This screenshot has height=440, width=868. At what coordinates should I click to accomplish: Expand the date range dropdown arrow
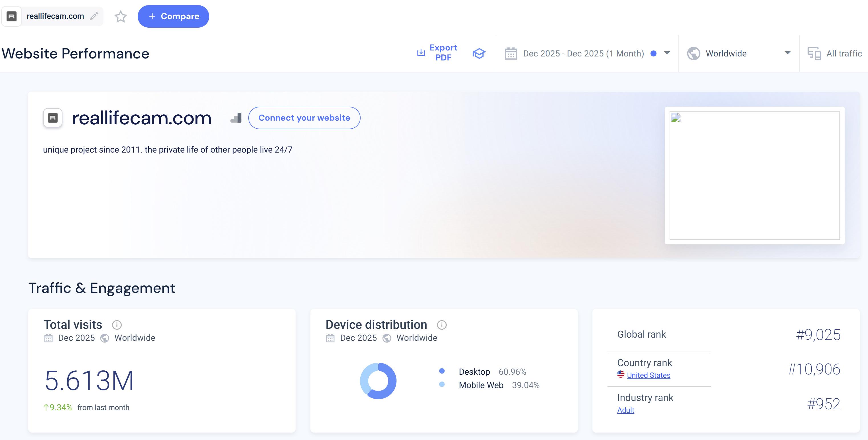pyautogui.click(x=667, y=53)
